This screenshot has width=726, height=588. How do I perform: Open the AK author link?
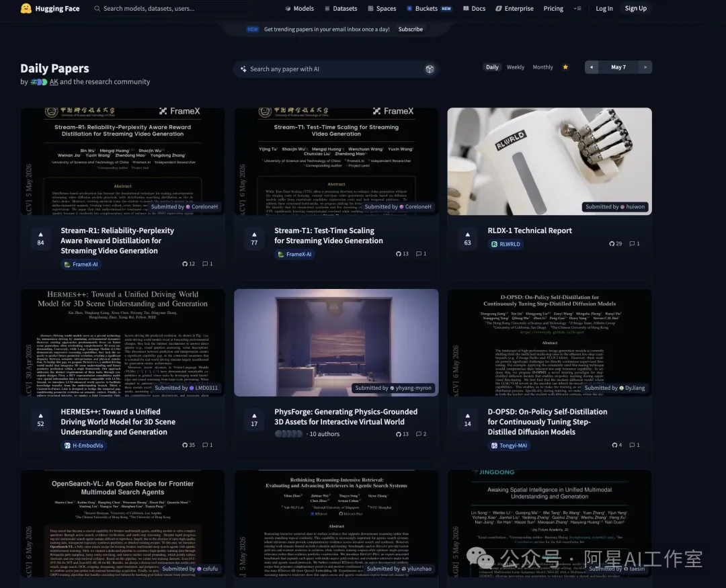[54, 81]
